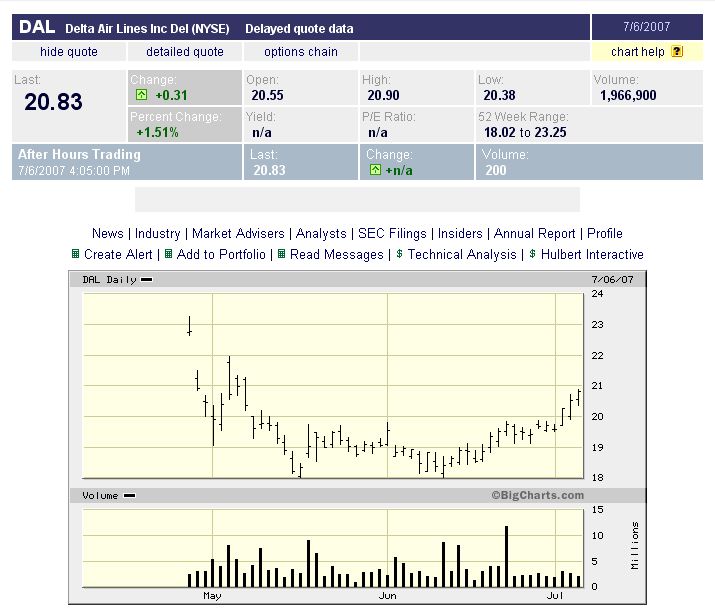
Task: Click the hide quote tab
Action: click(69, 52)
